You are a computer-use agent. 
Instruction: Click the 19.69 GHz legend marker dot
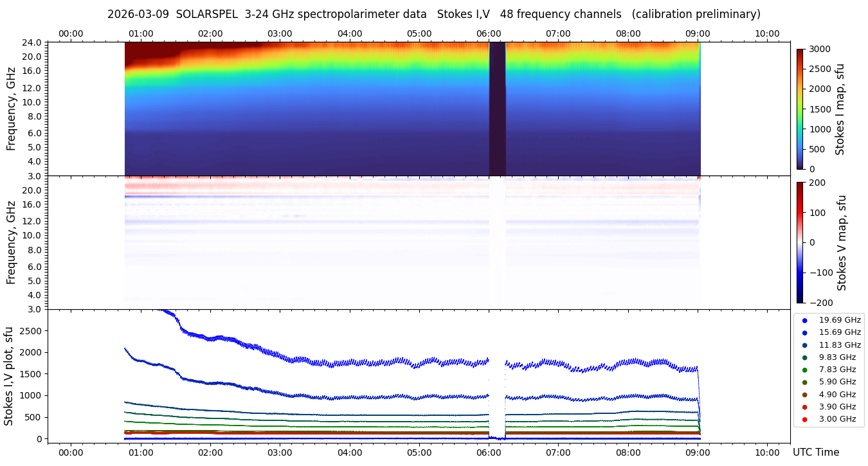coord(804,320)
